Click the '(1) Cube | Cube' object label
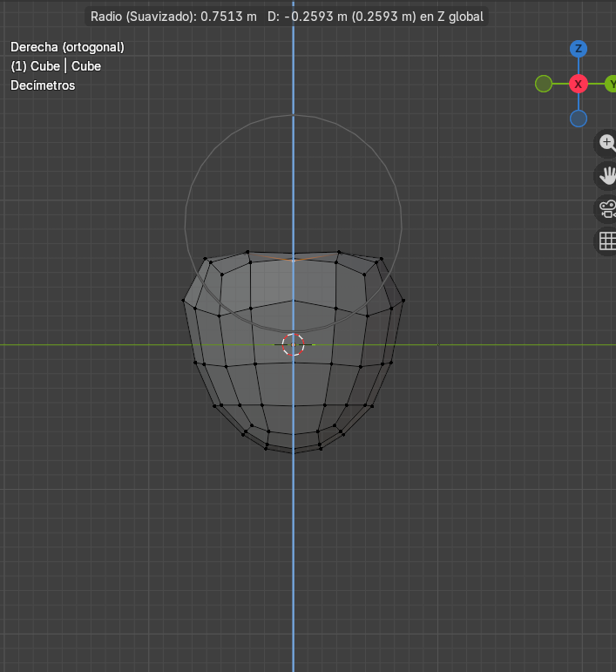616x672 pixels. 56,66
